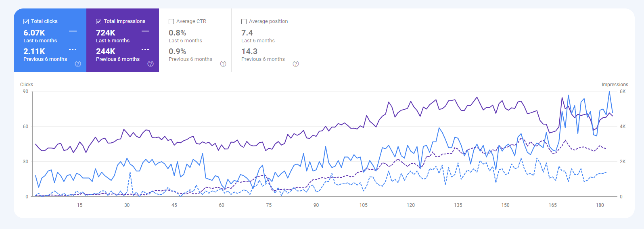Click the 724K total impressions value
Image resolution: width=644 pixels, height=229 pixels.
[x=106, y=33]
